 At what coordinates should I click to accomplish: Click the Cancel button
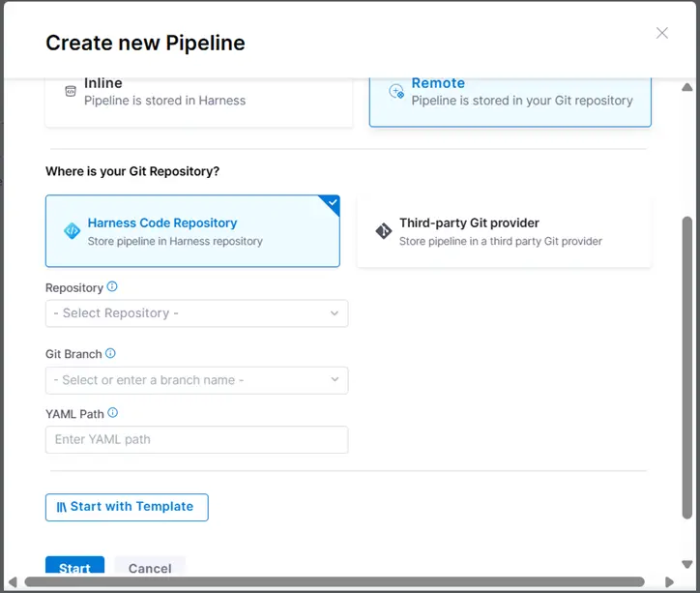tap(150, 565)
